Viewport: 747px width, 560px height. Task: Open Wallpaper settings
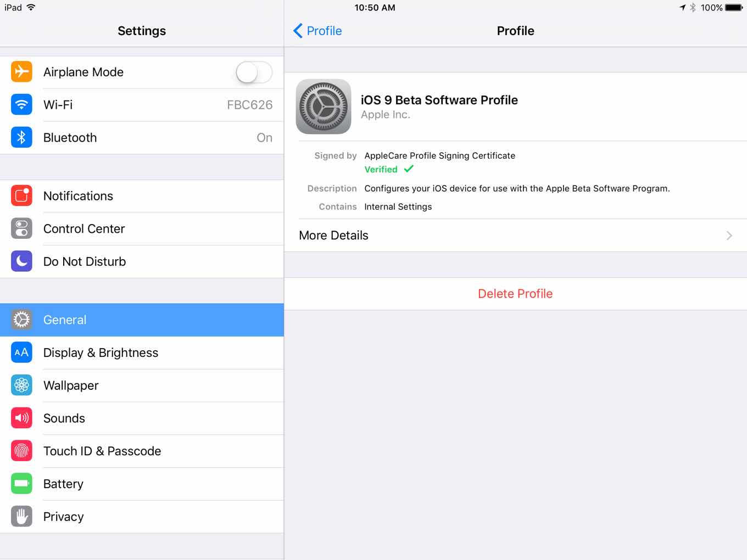(142, 385)
